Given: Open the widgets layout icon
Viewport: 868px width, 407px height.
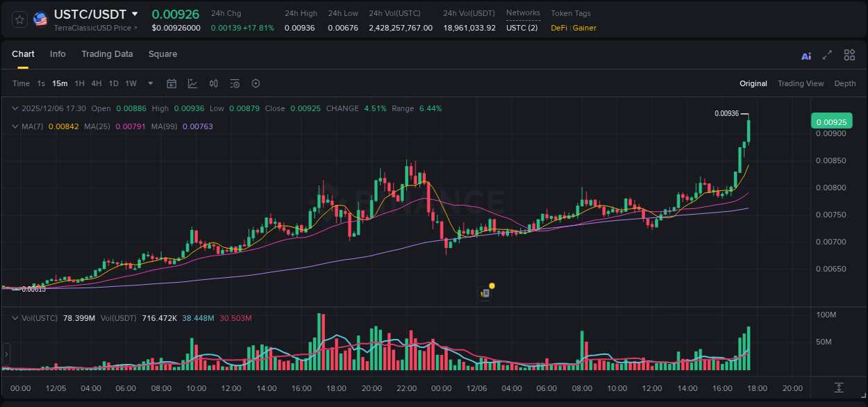Looking at the screenshot, I should tap(849, 55).
